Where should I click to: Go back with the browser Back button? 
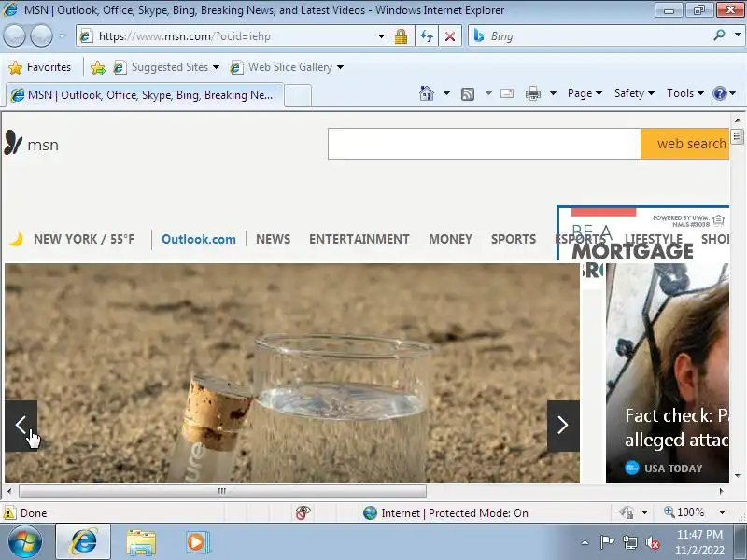14,35
